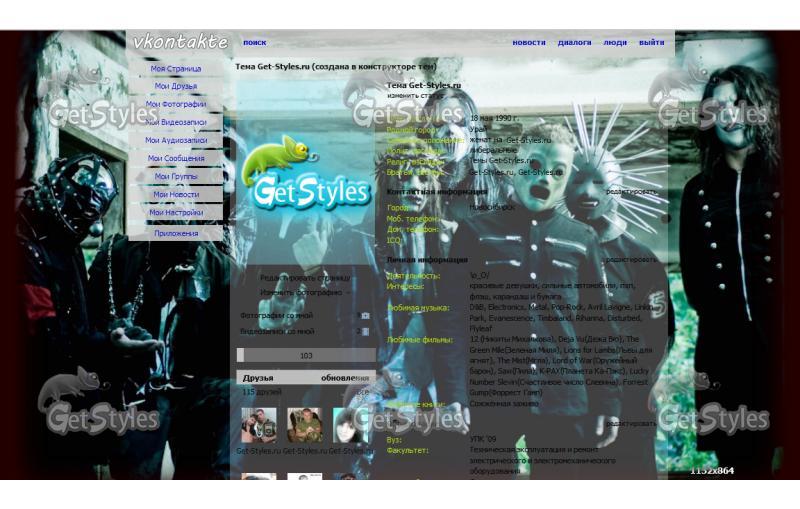Click the rating bar showing 103
The width and height of the screenshot is (800, 509).
point(306,355)
